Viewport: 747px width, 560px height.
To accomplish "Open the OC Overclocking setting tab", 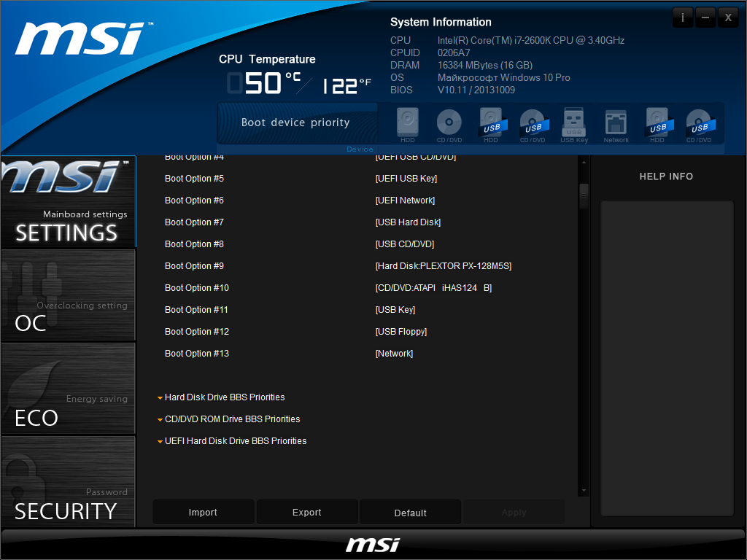I will click(x=68, y=295).
